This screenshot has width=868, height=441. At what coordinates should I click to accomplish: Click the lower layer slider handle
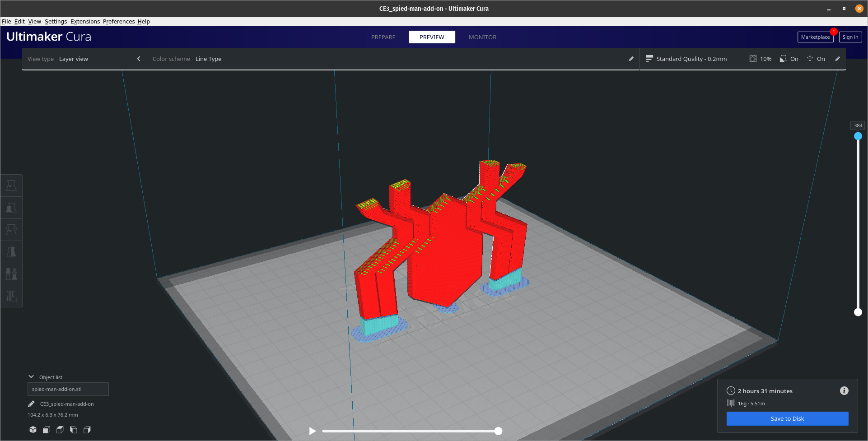click(x=858, y=312)
